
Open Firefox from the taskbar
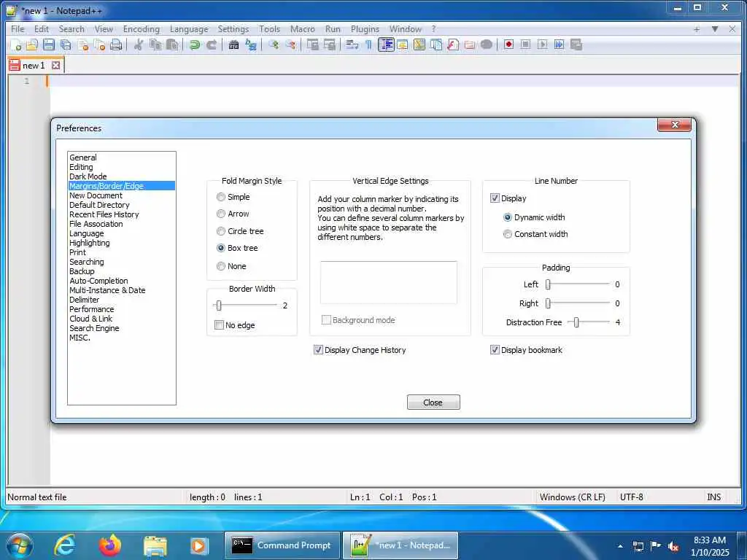(110, 545)
